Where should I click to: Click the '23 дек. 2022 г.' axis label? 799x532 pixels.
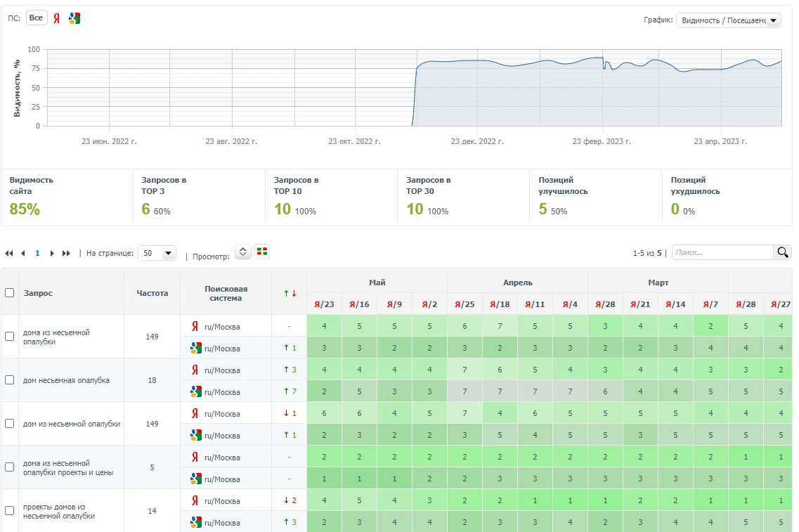tap(477, 141)
